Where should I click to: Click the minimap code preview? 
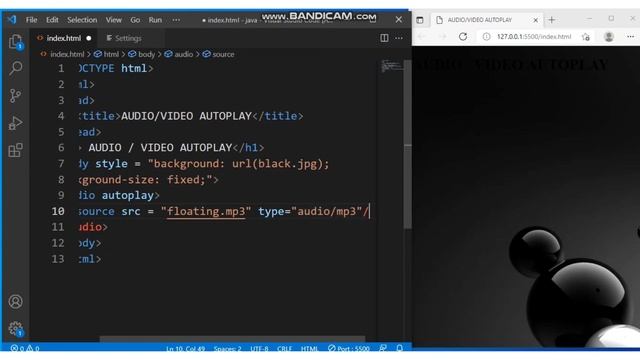(391, 66)
